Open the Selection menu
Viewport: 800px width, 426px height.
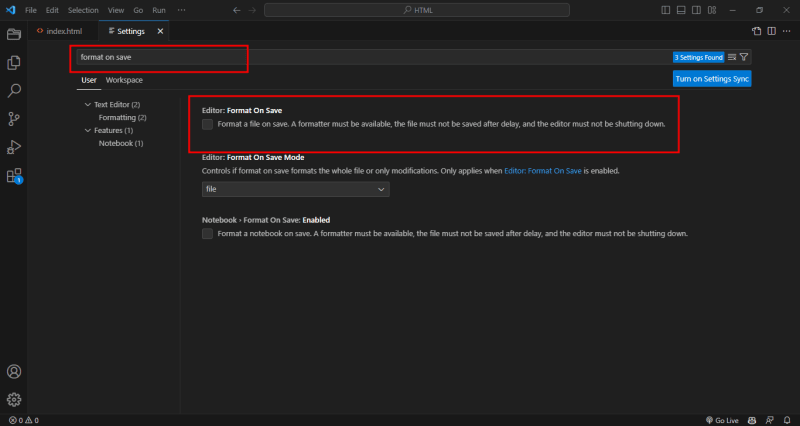(x=83, y=10)
